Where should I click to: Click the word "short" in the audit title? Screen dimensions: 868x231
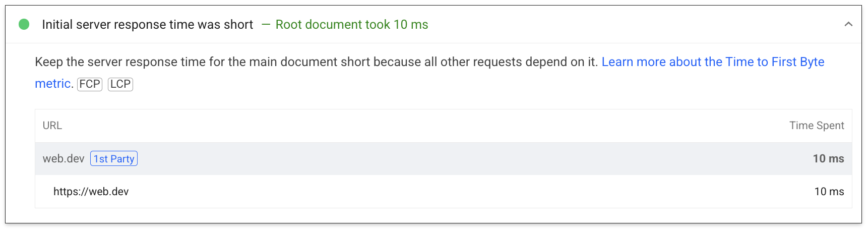[238, 25]
